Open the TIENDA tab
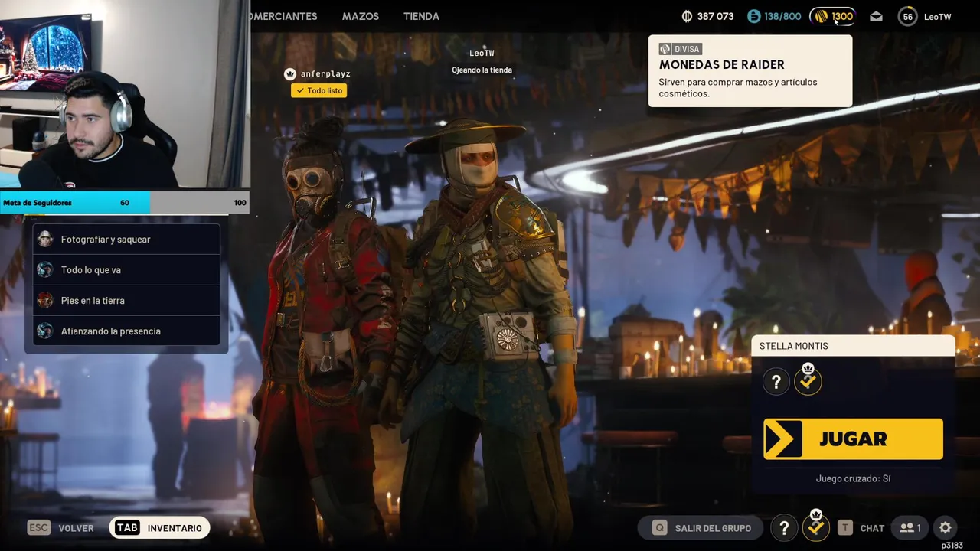 coord(421,16)
